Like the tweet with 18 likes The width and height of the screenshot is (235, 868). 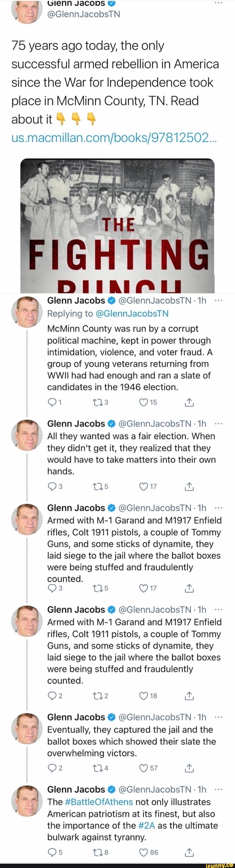pos(144,696)
